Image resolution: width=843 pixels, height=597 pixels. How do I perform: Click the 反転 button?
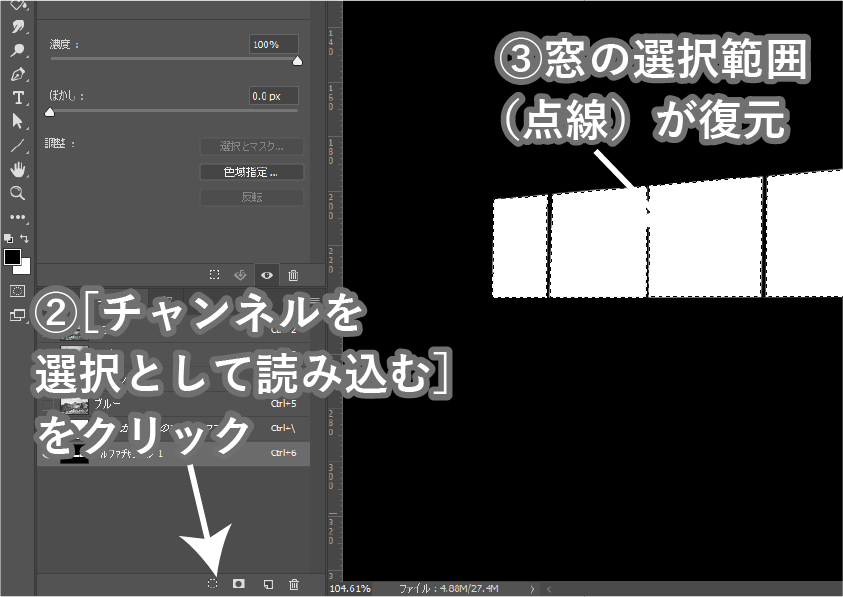click(x=252, y=197)
